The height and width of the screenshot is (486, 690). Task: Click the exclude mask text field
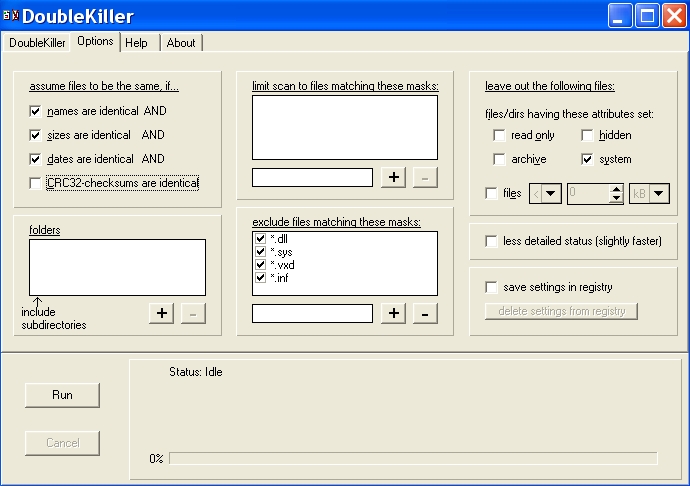[312, 313]
